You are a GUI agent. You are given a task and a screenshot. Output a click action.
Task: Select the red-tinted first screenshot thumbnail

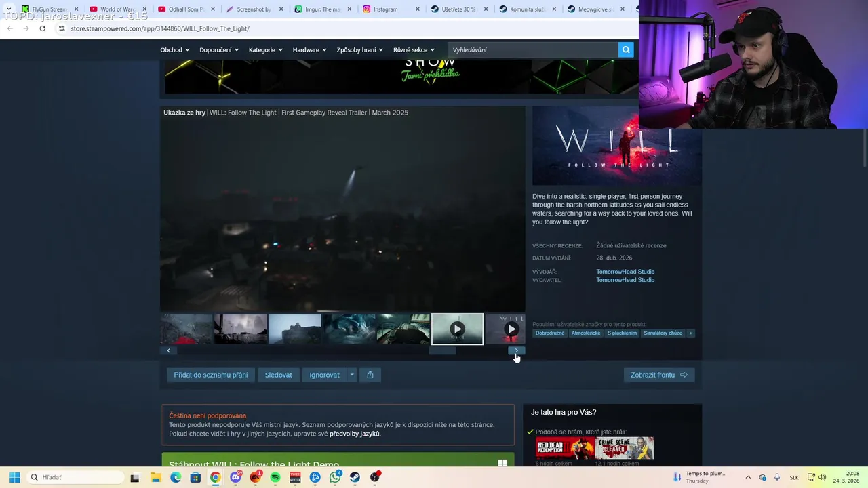coord(186,329)
